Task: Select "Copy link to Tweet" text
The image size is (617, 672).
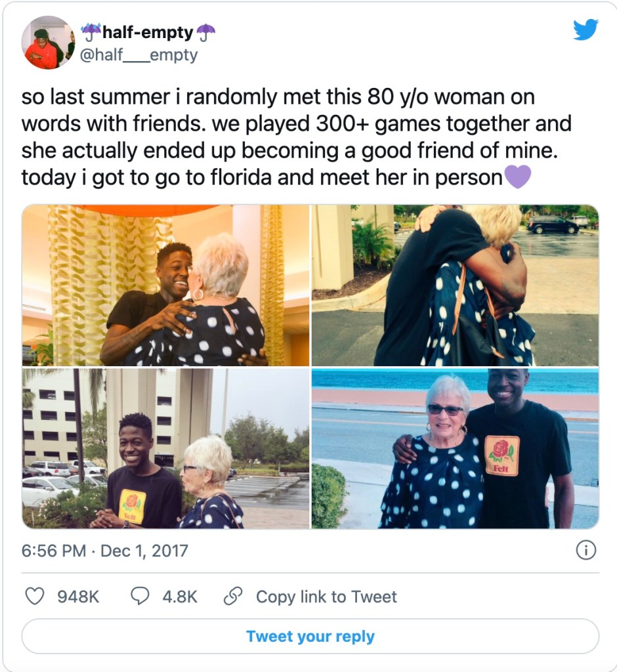Action: (326, 597)
